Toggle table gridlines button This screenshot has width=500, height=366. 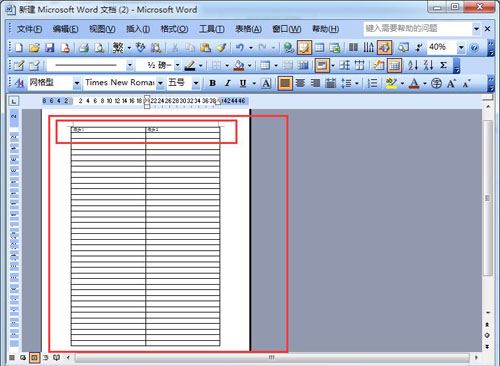(394, 65)
